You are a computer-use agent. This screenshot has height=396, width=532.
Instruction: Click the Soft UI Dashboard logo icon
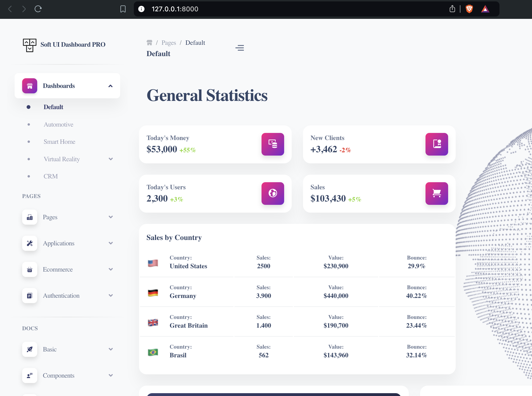30,45
